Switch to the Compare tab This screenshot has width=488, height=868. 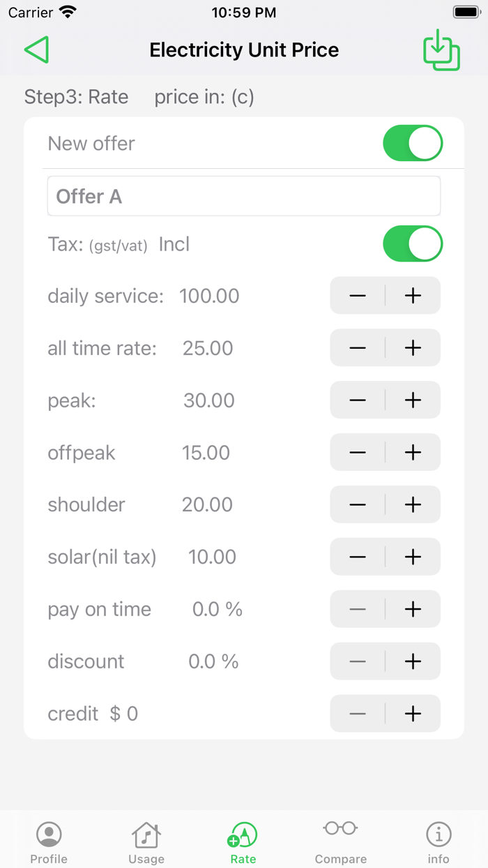(x=340, y=839)
